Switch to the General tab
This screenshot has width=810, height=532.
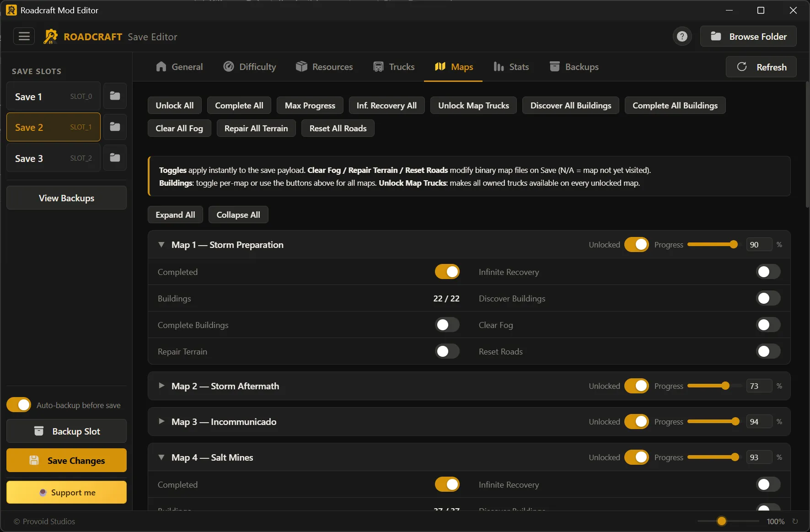[x=179, y=67]
